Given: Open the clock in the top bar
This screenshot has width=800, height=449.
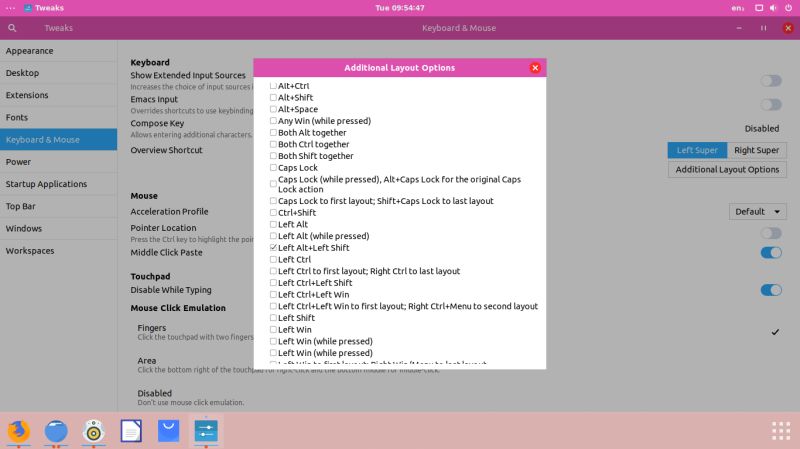Looking at the screenshot, I should [400, 8].
